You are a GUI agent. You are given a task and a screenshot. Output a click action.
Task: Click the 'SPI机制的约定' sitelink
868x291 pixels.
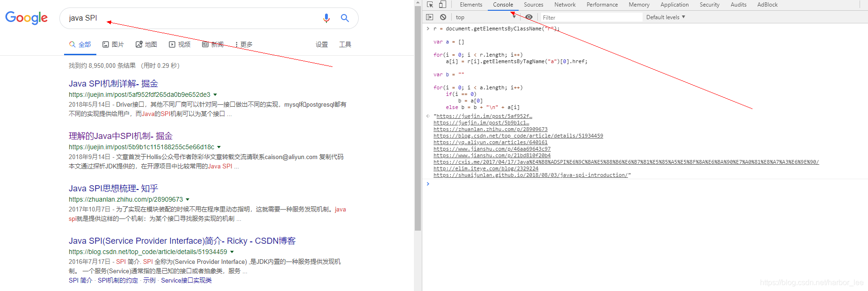pyautogui.click(x=118, y=280)
